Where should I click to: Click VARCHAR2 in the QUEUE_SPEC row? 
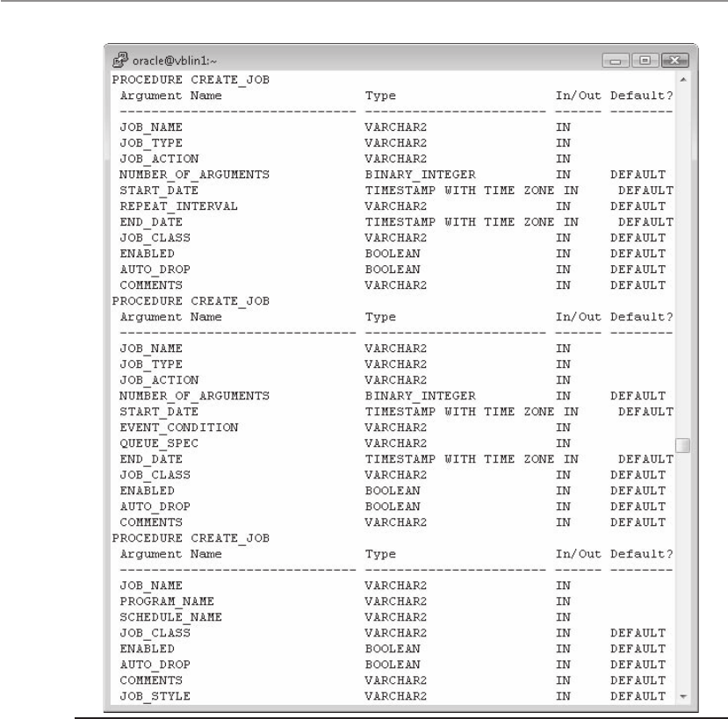(395, 443)
